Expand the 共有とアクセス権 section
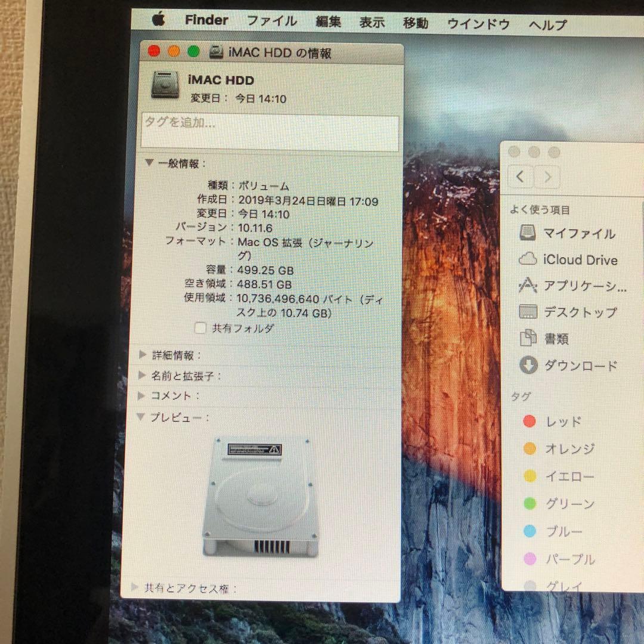Viewport: 644px width, 644px height. [x=134, y=587]
